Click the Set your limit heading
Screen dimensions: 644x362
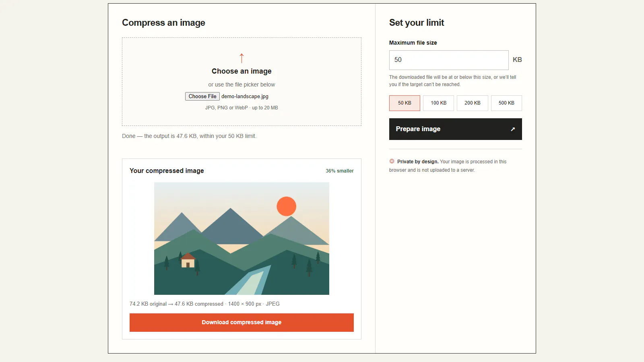[x=417, y=23]
